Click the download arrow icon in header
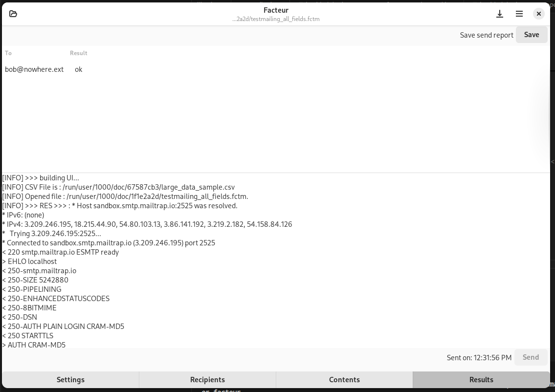Screen dimensions: 555x392 point(499,14)
